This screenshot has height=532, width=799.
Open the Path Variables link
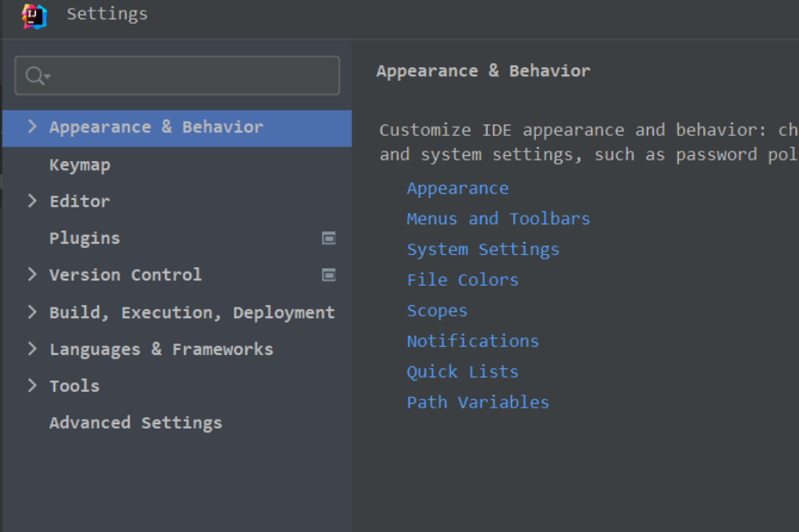click(478, 402)
